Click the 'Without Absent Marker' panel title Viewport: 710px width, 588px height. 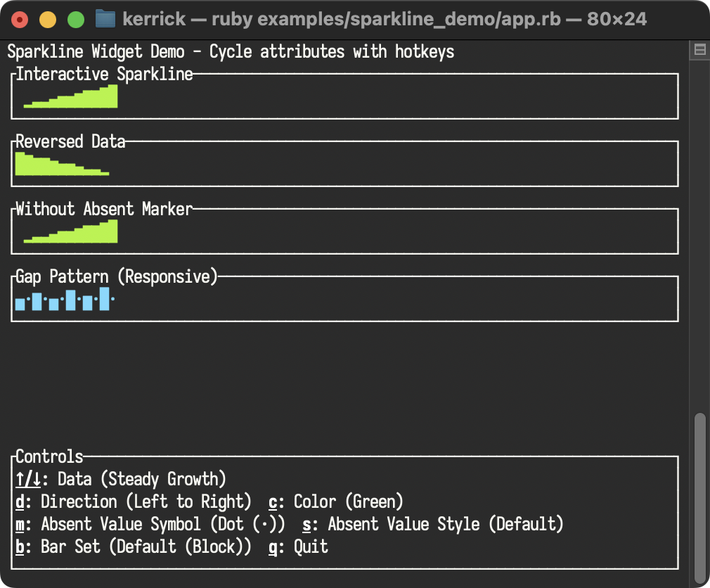(105, 210)
